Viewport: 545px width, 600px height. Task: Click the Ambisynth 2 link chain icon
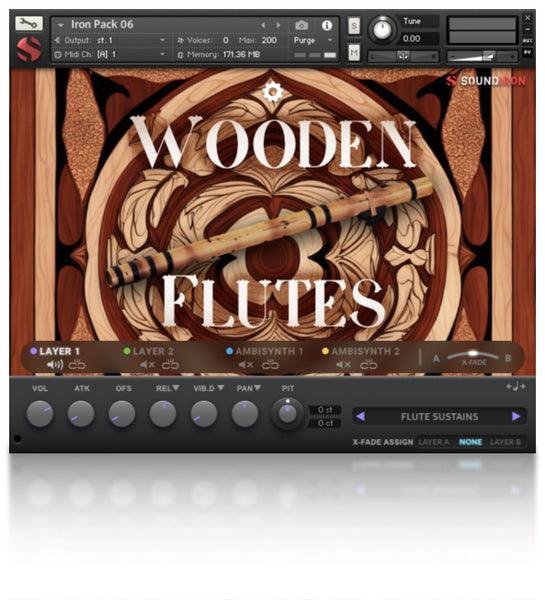click(x=369, y=365)
